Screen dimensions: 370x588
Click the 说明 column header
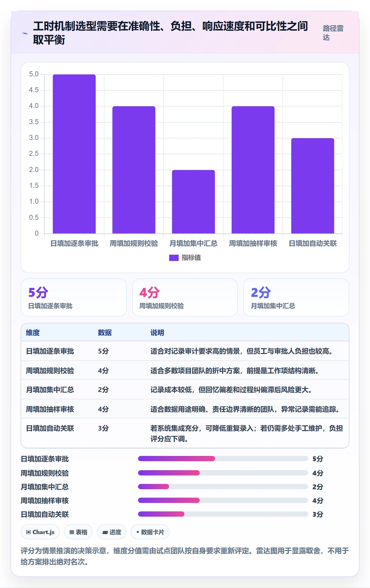157,333
